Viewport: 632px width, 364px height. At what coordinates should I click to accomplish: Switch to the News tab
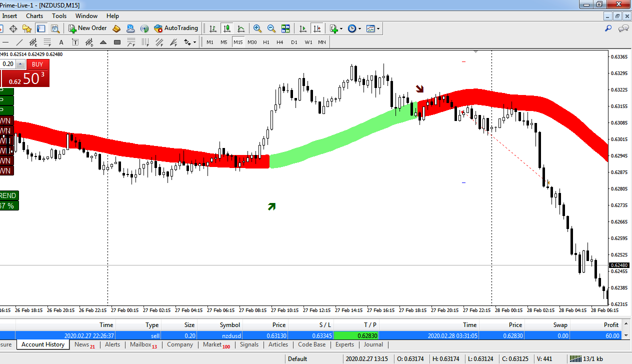(84, 344)
